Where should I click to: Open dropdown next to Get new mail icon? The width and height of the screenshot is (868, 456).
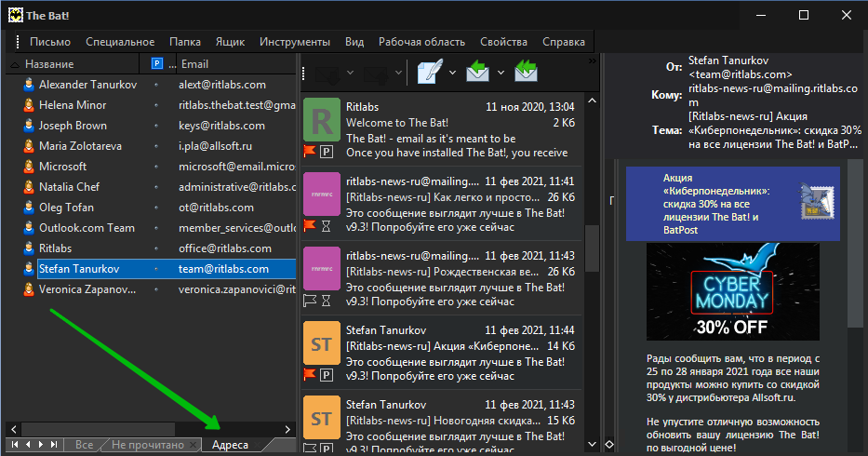(x=350, y=73)
